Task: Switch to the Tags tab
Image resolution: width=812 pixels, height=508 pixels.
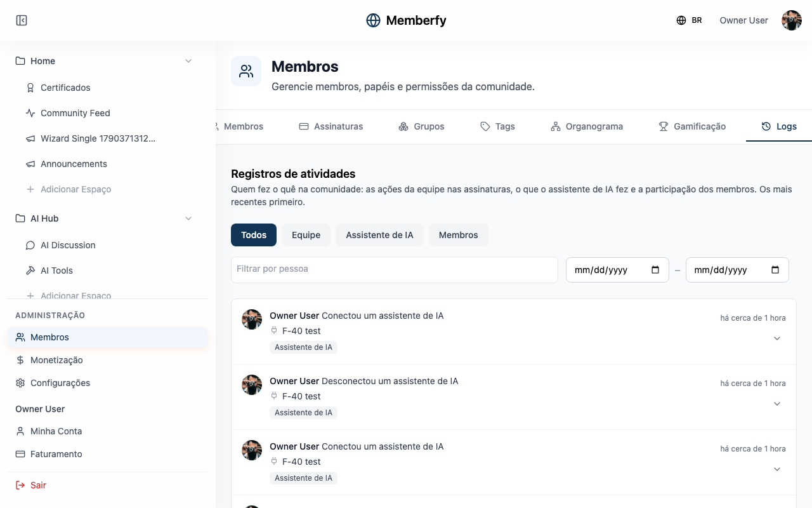Action: pyautogui.click(x=498, y=126)
